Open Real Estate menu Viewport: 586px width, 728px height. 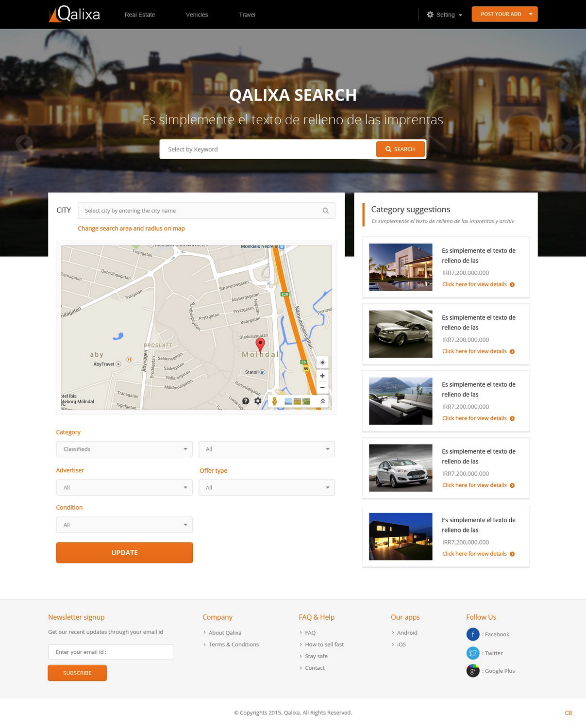(140, 15)
